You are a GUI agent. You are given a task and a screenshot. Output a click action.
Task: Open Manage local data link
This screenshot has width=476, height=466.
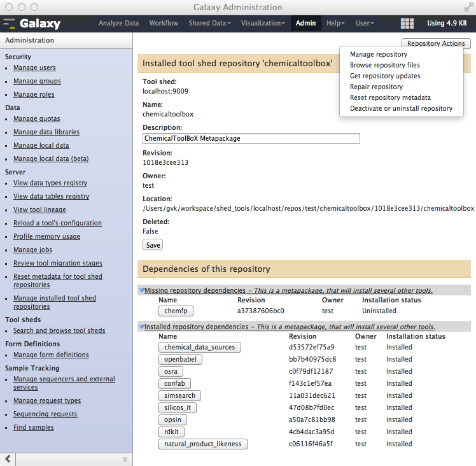click(41, 146)
